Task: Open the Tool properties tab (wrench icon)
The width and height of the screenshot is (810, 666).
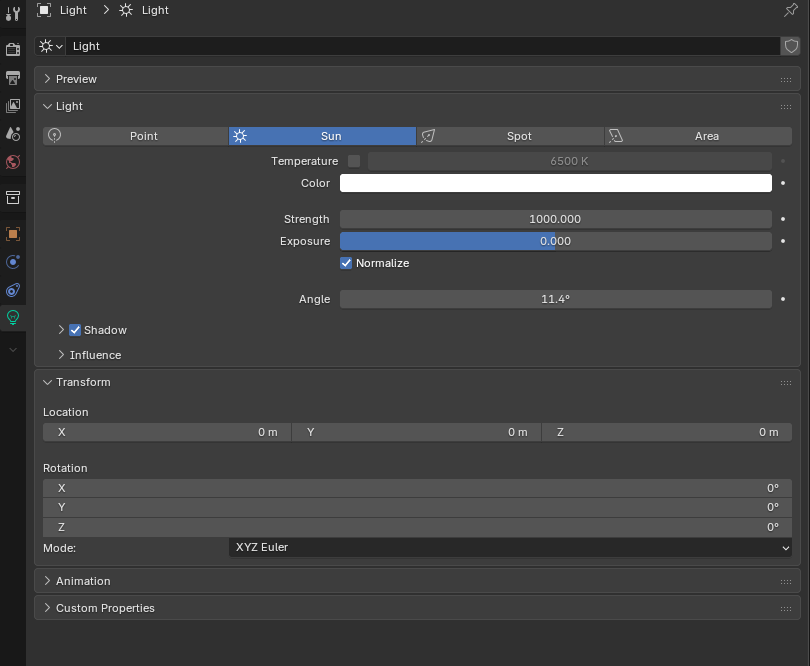Action: [x=13, y=14]
